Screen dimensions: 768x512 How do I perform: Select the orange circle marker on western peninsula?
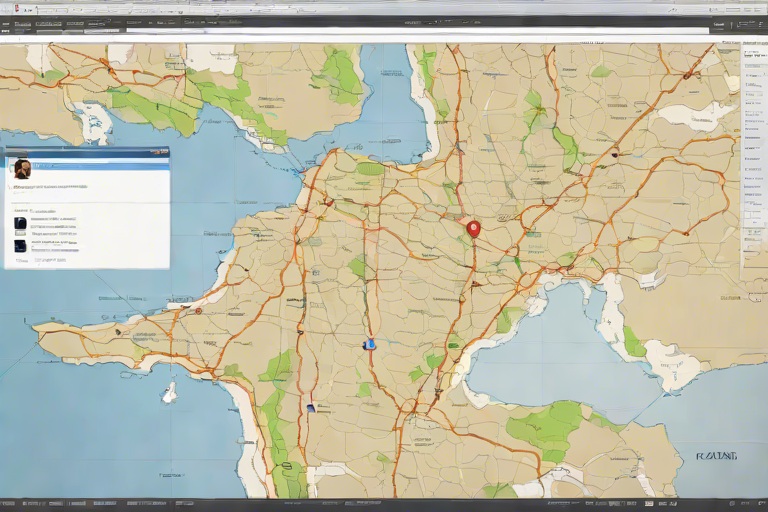coord(198,311)
